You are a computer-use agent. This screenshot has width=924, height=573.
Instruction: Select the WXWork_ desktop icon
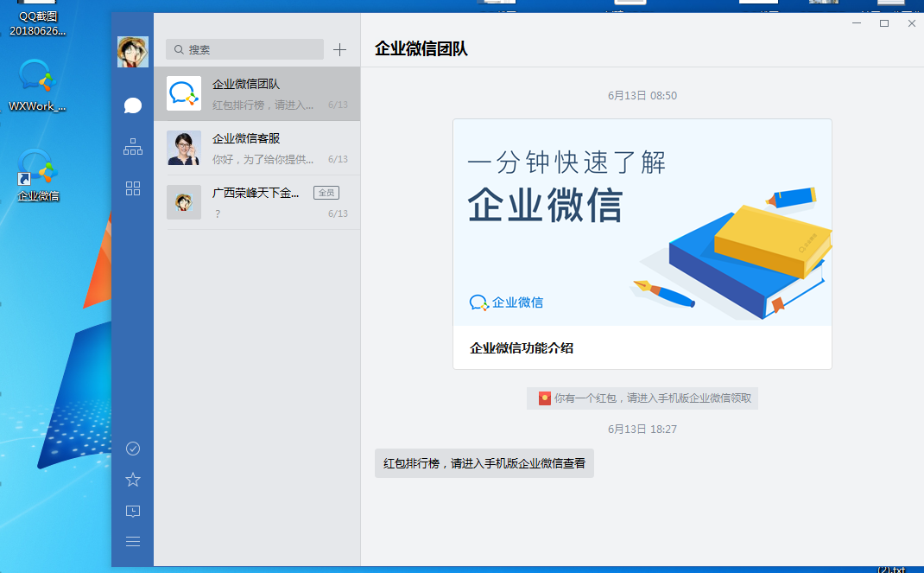coord(37,86)
